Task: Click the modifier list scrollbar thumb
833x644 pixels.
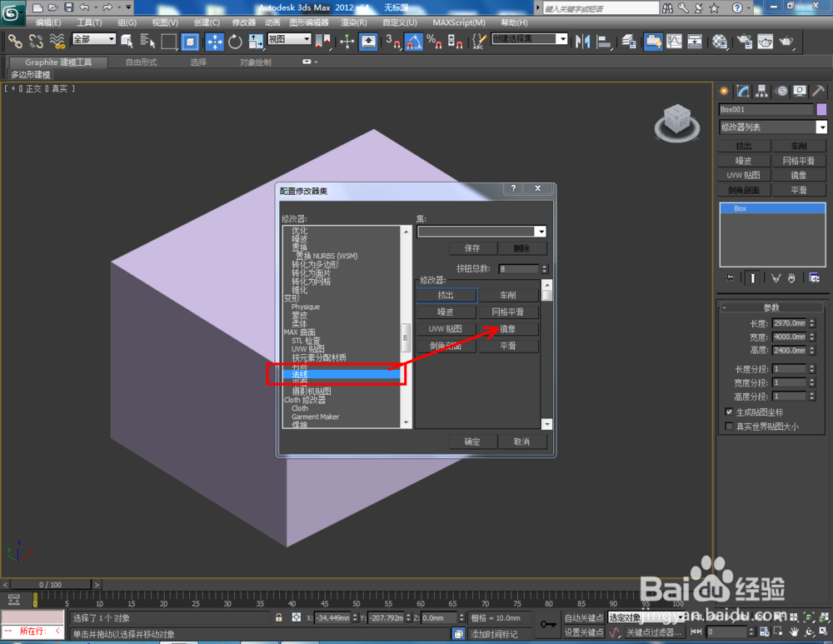Action: (406, 337)
